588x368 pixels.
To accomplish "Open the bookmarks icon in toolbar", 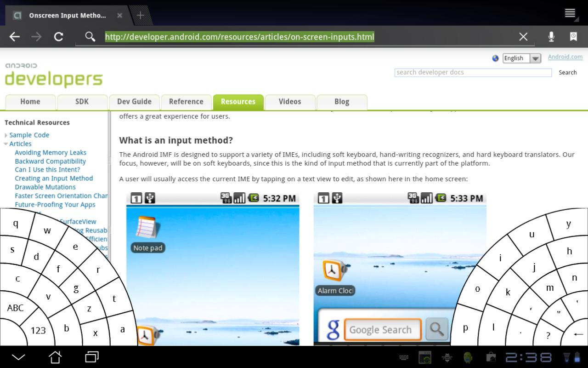I will point(573,37).
